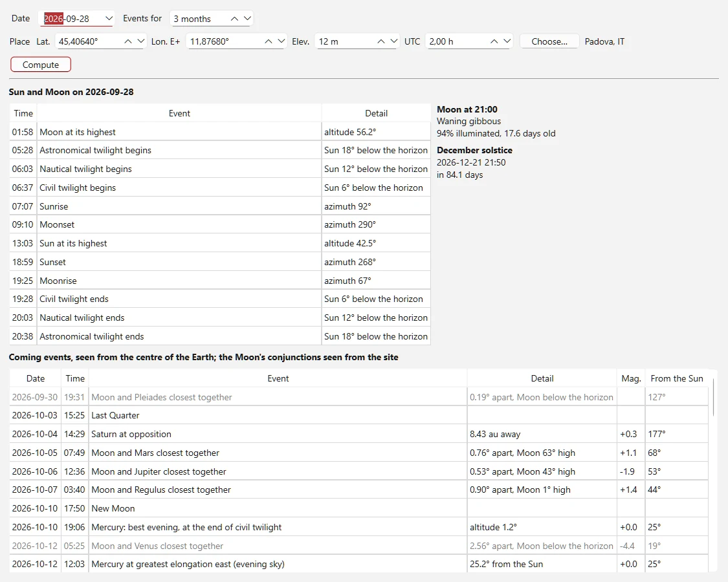
Task: Click the Detail header in Sun and Moon table
Action: (x=376, y=113)
